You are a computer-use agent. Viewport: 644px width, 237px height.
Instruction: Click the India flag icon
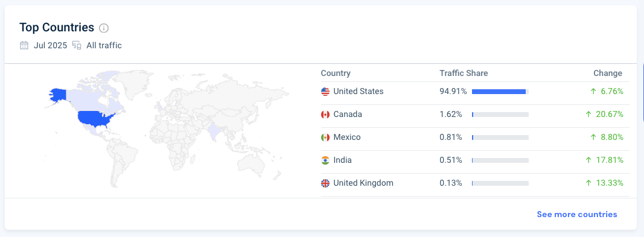pos(325,161)
